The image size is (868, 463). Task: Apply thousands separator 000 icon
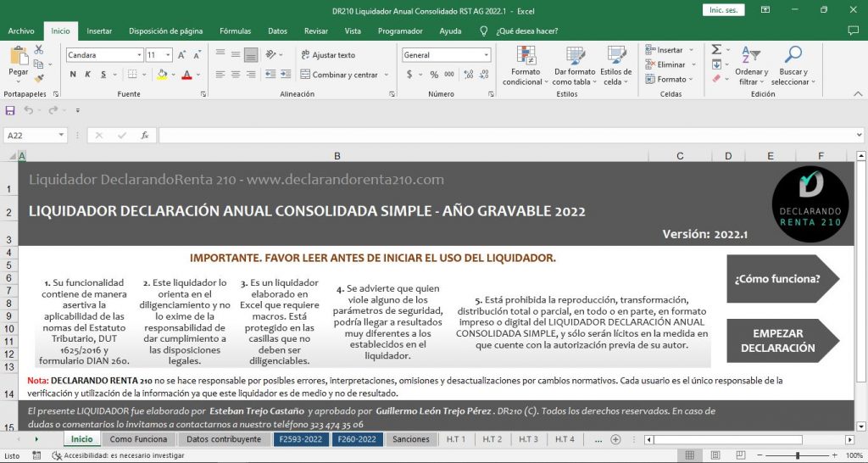449,75
